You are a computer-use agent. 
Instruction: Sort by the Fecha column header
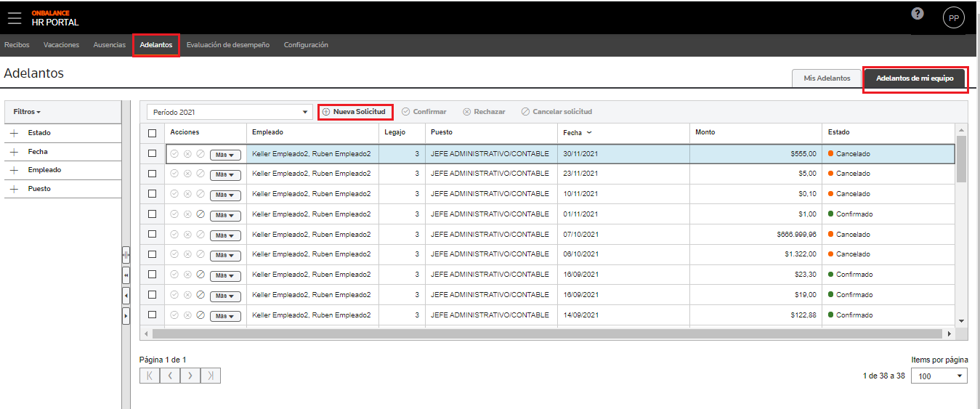[x=572, y=132]
